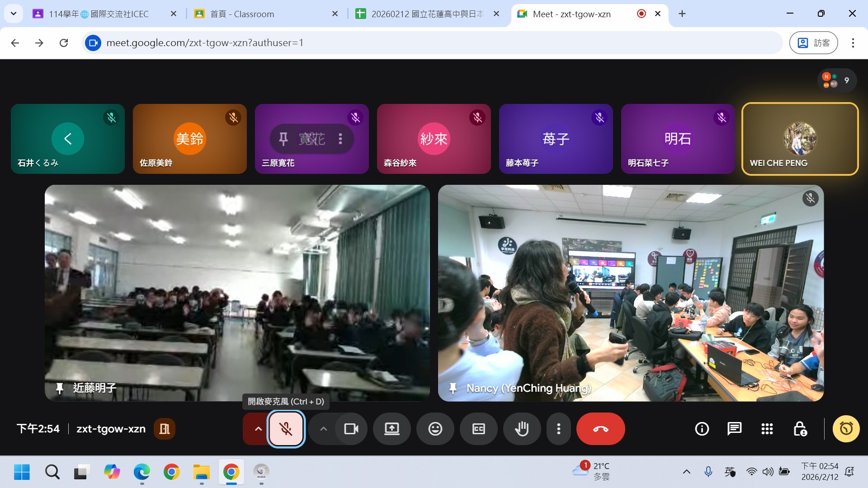
Task: Expand audio settings arrow beside microphone
Action: pyautogui.click(x=258, y=429)
